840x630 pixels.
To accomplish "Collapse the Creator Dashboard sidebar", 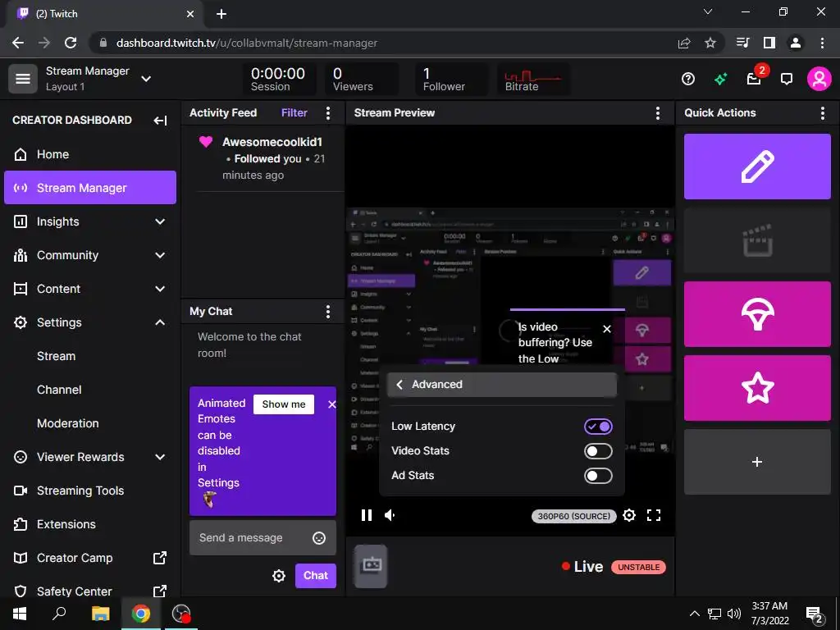I will (160, 121).
